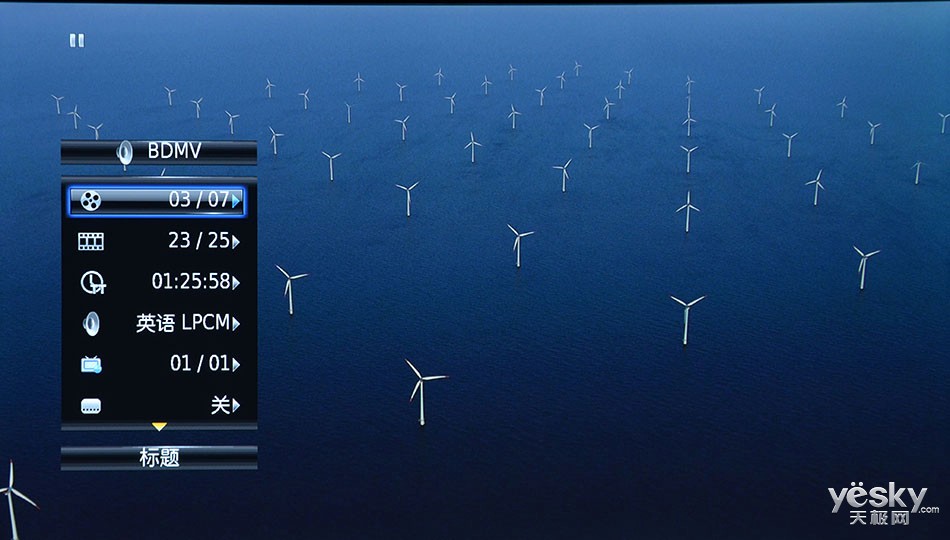
Task: Open the 英语 LPCM audio arrow
Action: (236, 324)
